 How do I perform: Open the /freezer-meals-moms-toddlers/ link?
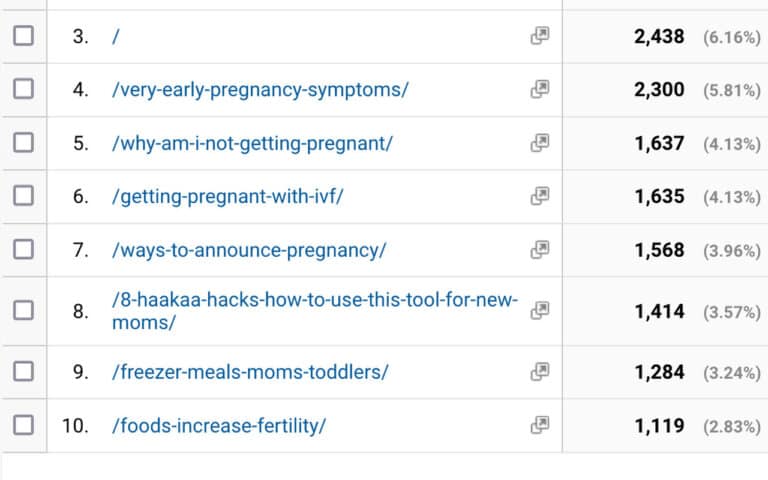coord(250,372)
